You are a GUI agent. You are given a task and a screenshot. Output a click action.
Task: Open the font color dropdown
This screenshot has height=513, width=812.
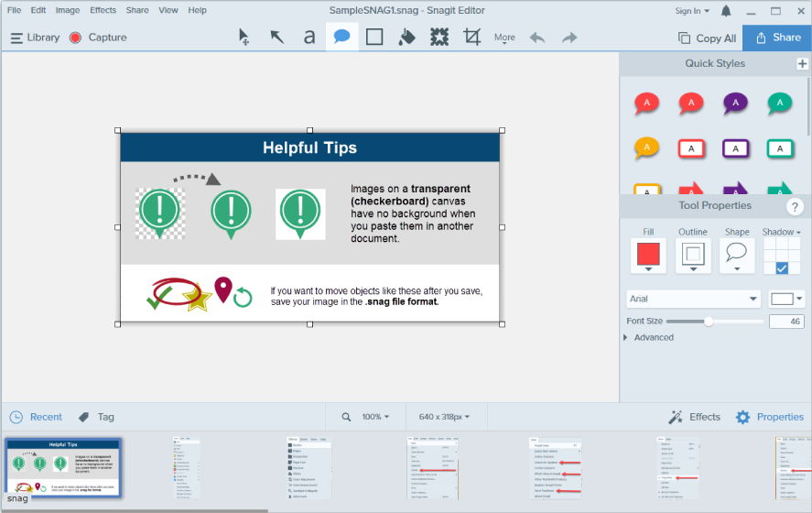tap(799, 299)
